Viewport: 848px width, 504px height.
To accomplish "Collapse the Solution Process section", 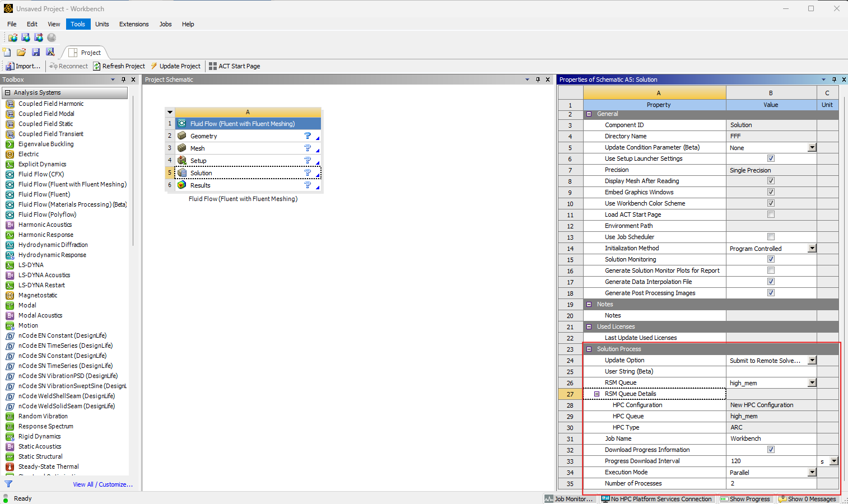I will tap(589, 349).
